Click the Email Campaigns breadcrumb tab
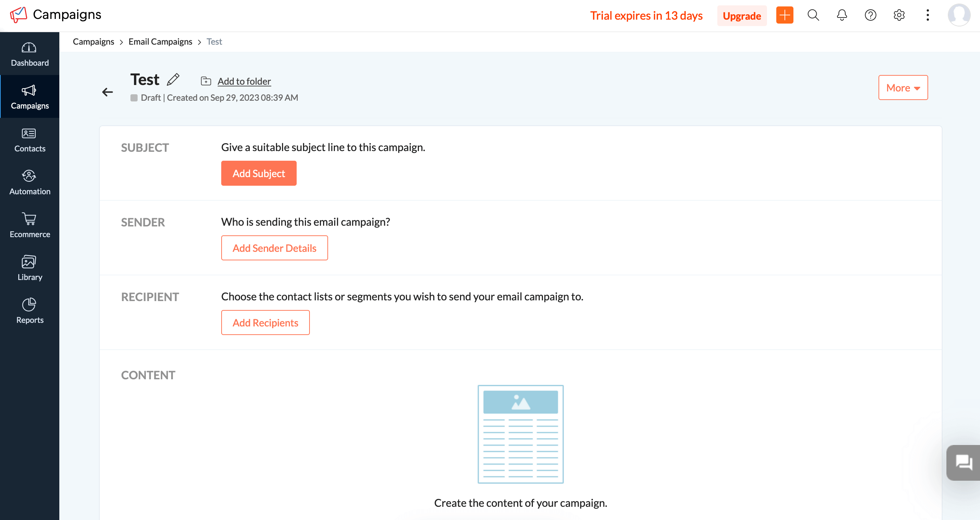The image size is (980, 520). 159,41
